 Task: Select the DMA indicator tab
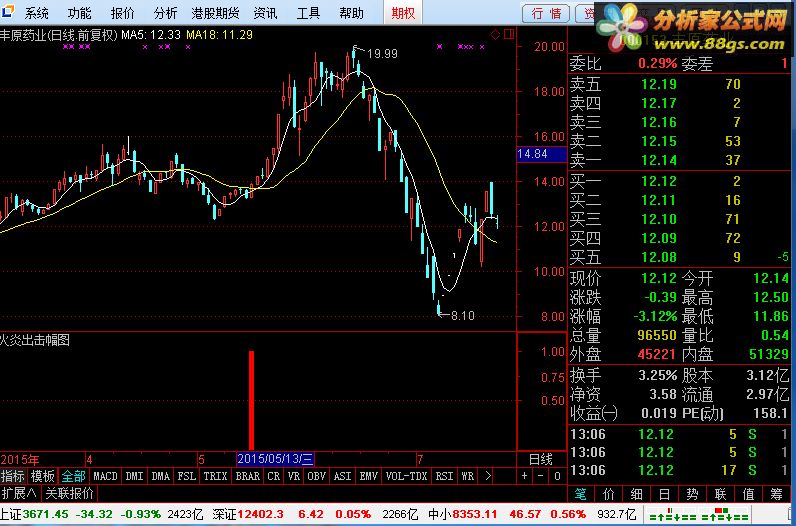point(160,476)
